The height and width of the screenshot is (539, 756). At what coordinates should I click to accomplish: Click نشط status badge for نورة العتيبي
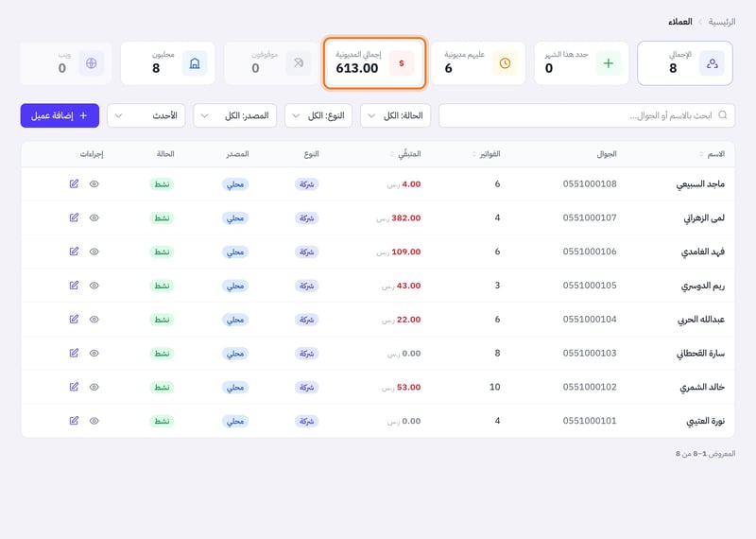162,421
